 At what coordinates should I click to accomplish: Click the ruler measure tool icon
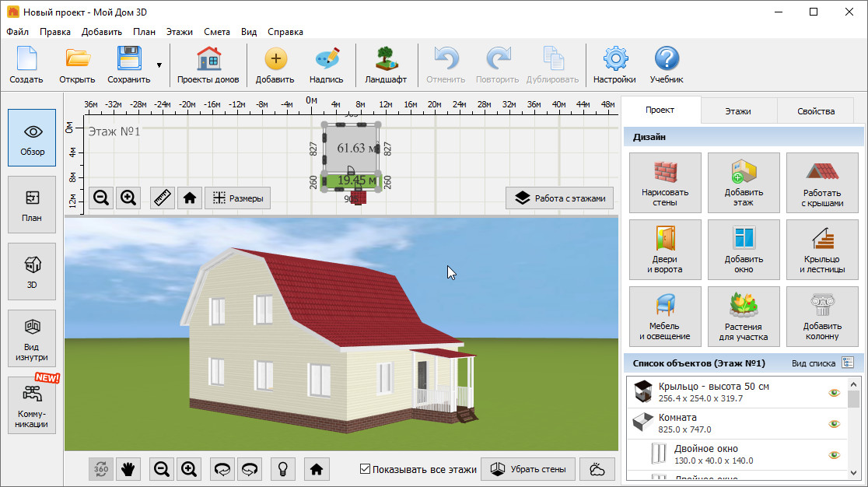pos(162,198)
